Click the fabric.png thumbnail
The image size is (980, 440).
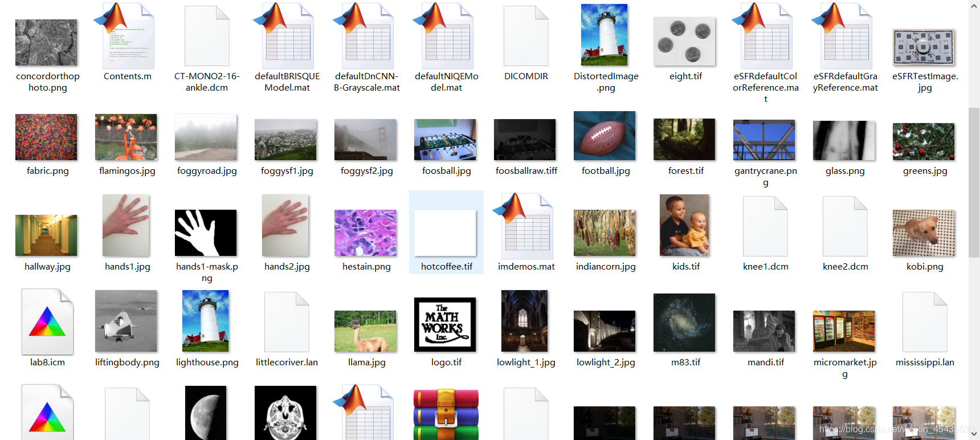(46, 137)
